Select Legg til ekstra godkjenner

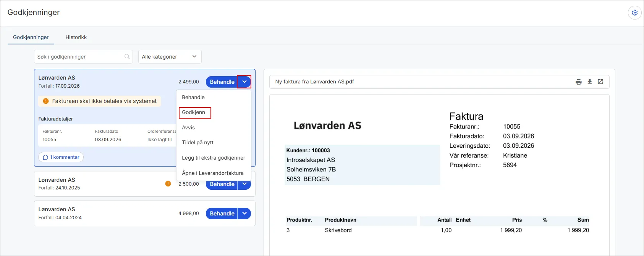click(214, 158)
